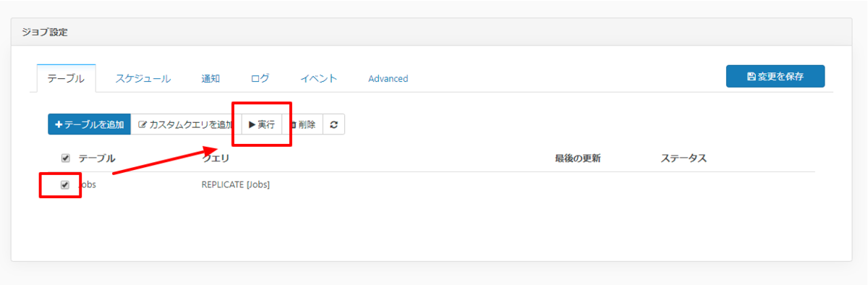Image resolution: width=868 pixels, height=285 pixels.
Task: Switch to the Advanced tab
Action: click(x=388, y=78)
